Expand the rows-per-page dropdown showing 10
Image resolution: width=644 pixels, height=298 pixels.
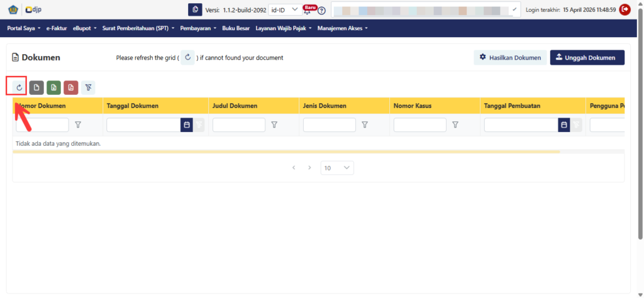(338, 168)
